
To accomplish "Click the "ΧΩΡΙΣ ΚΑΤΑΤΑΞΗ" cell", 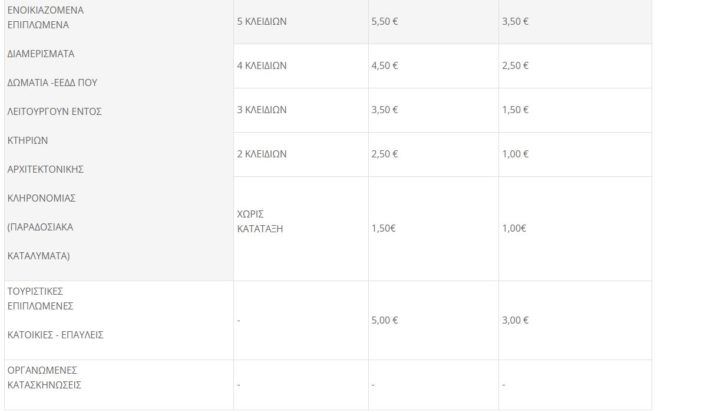I will [x=260, y=221].
